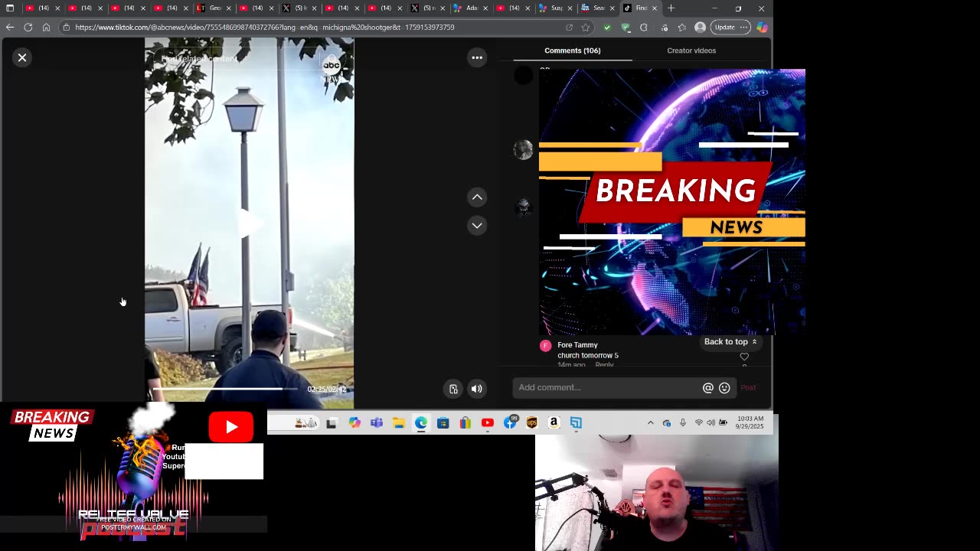Open the volume control in system tray
Screen dimensions: 980x551
711,423
